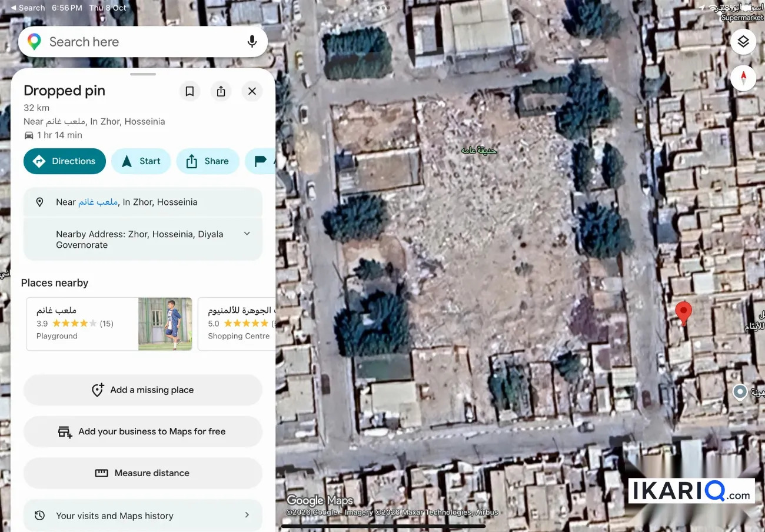The height and width of the screenshot is (532, 765).
Task: Tap the Supermarket map label
Action: coord(742,18)
